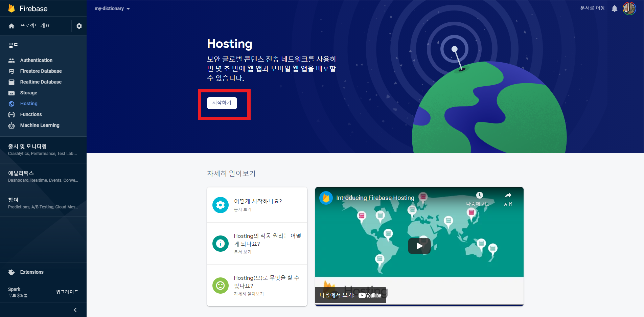Click the 업그레이드 upgrade link
Viewport: 644px width, 317px height.
point(67,292)
